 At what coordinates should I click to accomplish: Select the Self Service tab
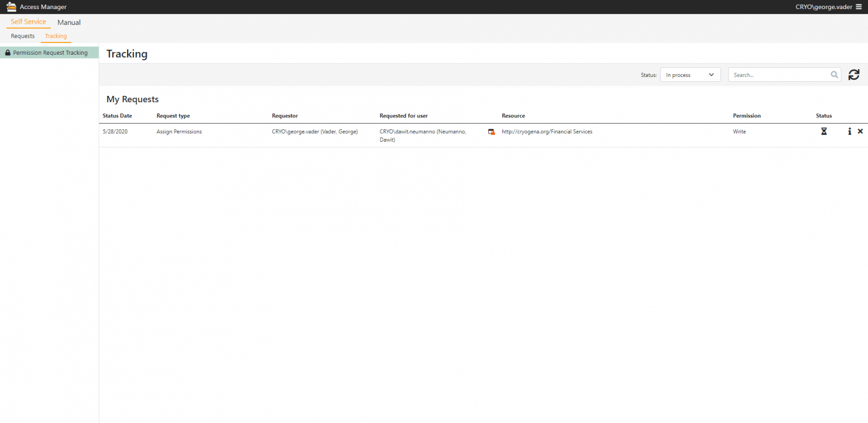(28, 22)
